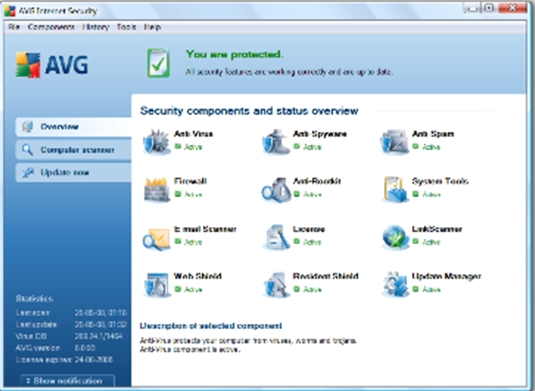Open the File menu
Image resolution: width=535 pixels, height=391 pixels.
pyautogui.click(x=14, y=27)
